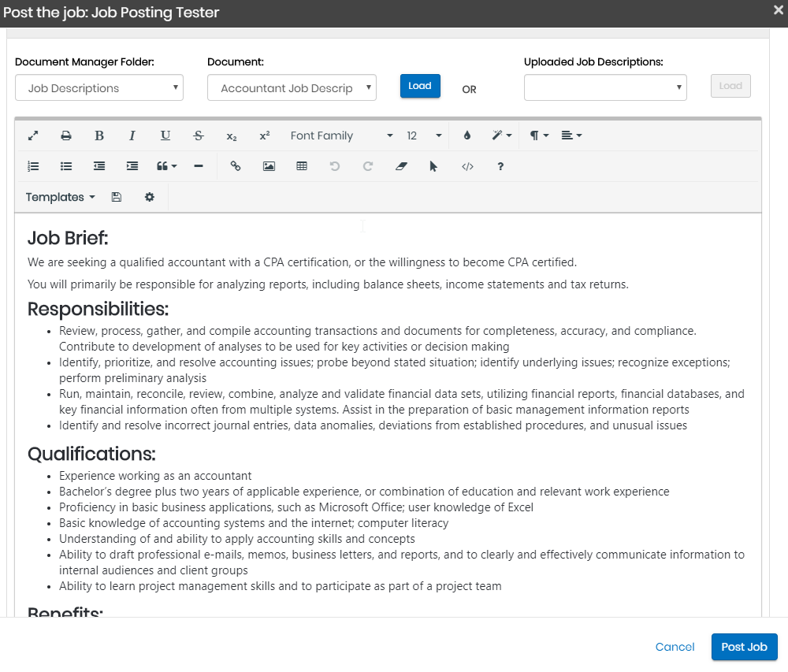Insert an image into the editor

[x=269, y=166]
